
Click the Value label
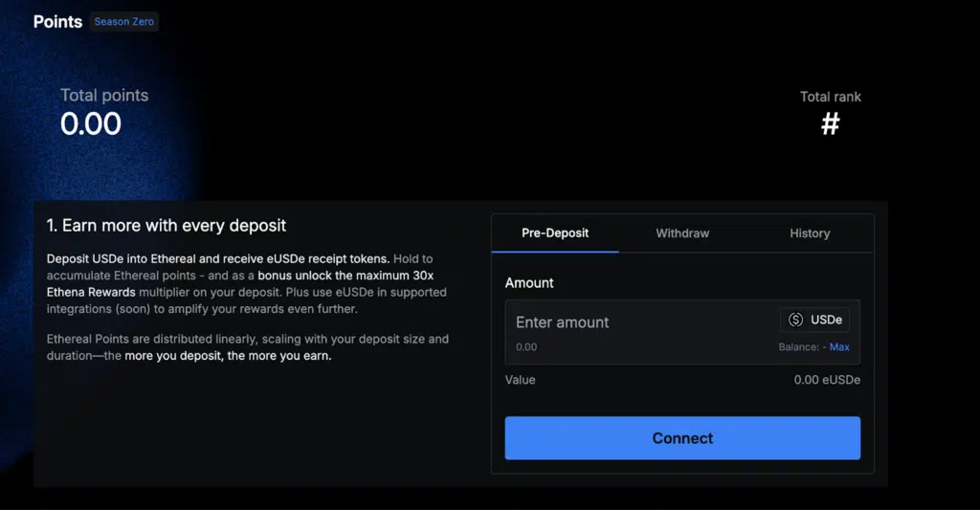tap(520, 380)
